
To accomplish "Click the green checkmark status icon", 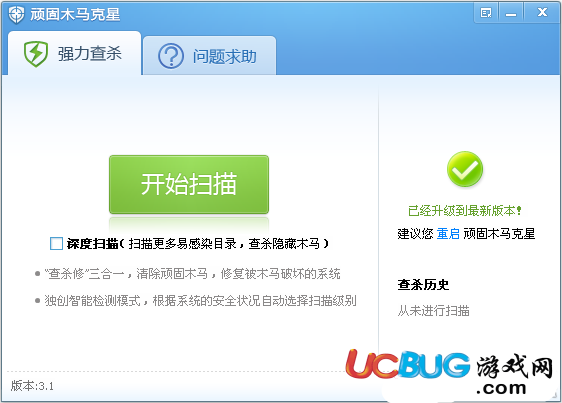I will coord(465,169).
